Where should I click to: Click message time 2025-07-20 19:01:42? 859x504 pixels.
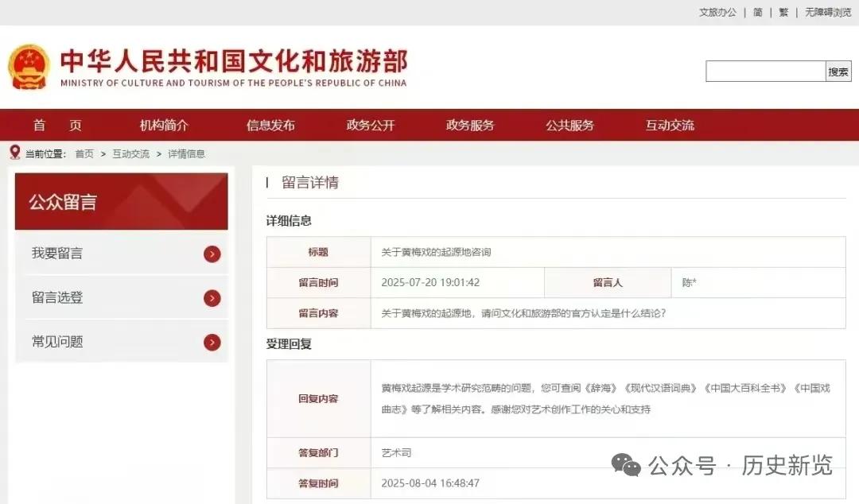pos(430,283)
